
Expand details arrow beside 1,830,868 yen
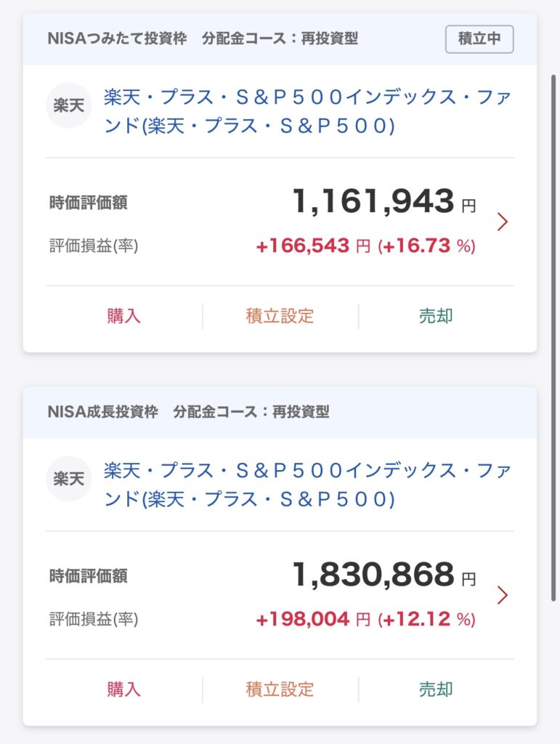click(502, 595)
